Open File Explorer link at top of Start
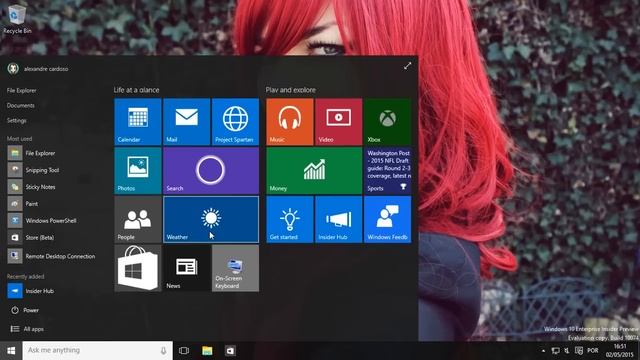The height and width of the screenshot is (360, 640). (22, 90)
